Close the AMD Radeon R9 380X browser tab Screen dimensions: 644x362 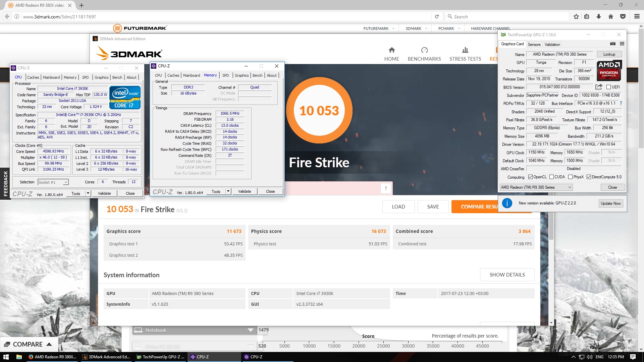click(70, 5)
